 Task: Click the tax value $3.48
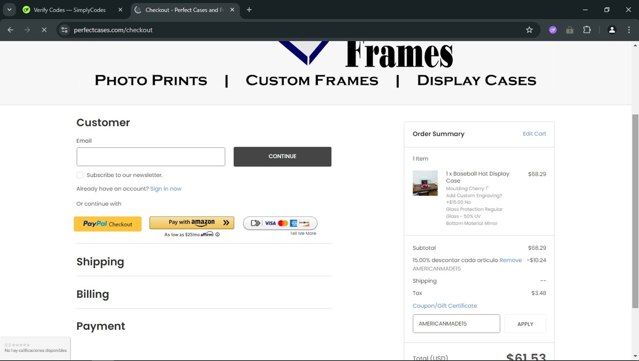pos(539,293)
